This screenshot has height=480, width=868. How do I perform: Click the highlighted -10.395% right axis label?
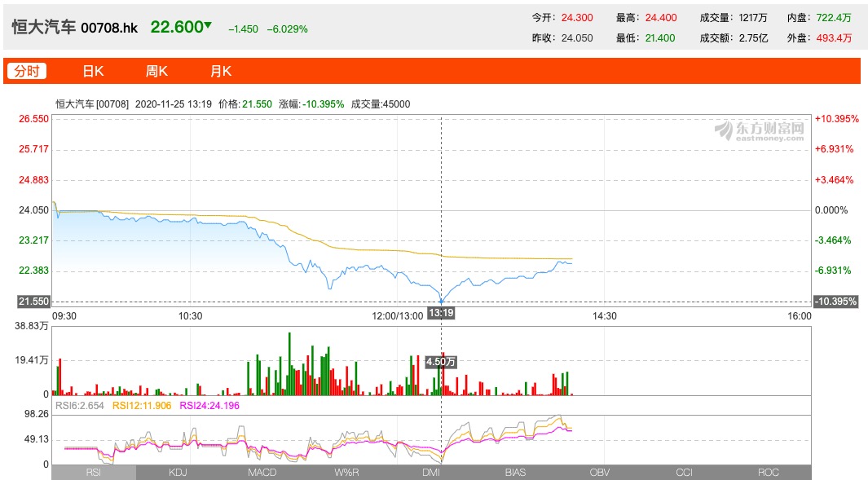[835, 302]
